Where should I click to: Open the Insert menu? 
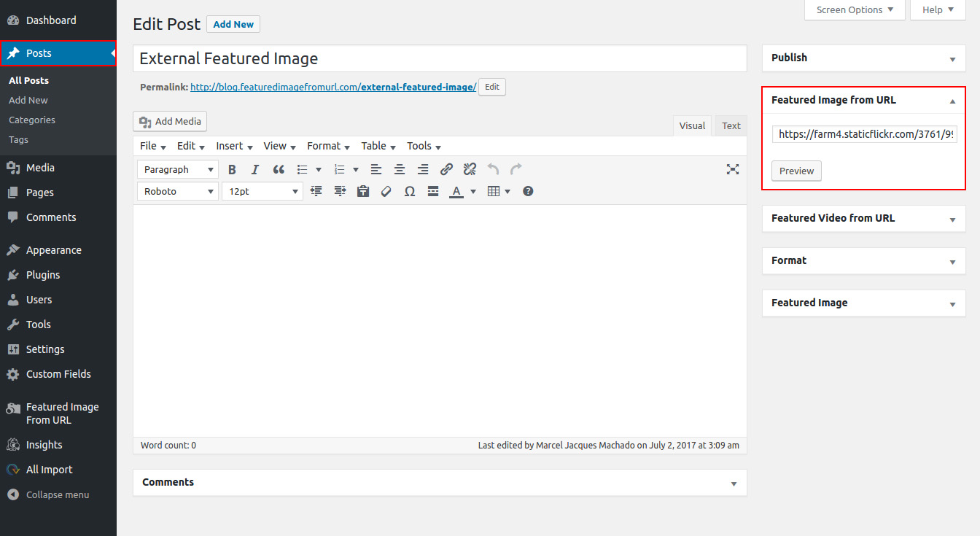tap(235, 146)
